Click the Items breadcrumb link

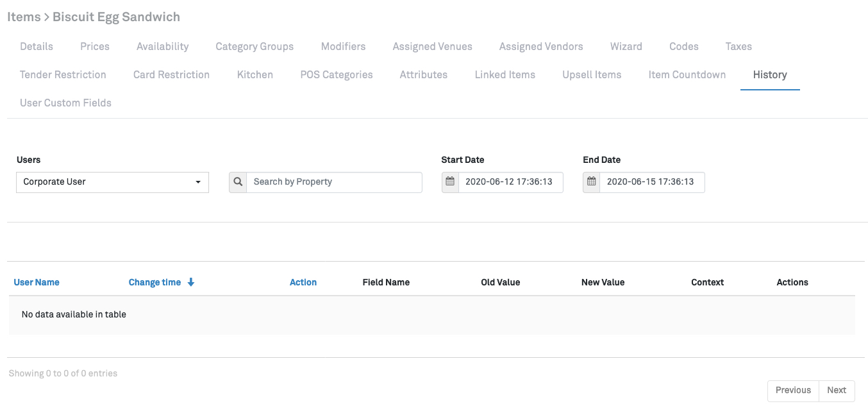tap(24, 17)
